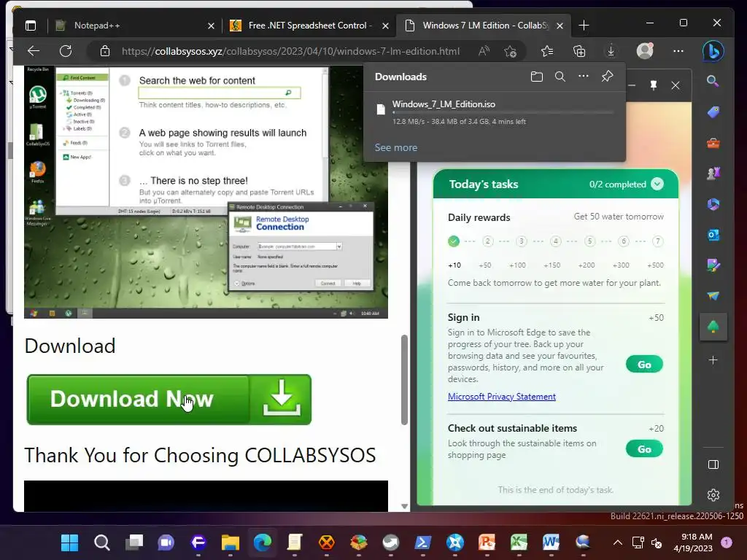Screen dimensions: 747x560
Task: Open Excel from taskbar
Action: point(519,542)
